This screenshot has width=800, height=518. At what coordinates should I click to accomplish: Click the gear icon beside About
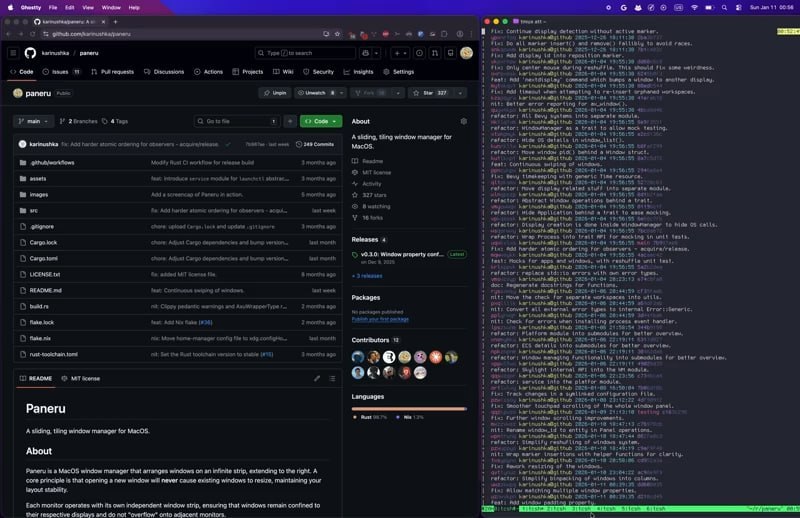point(464,121)
